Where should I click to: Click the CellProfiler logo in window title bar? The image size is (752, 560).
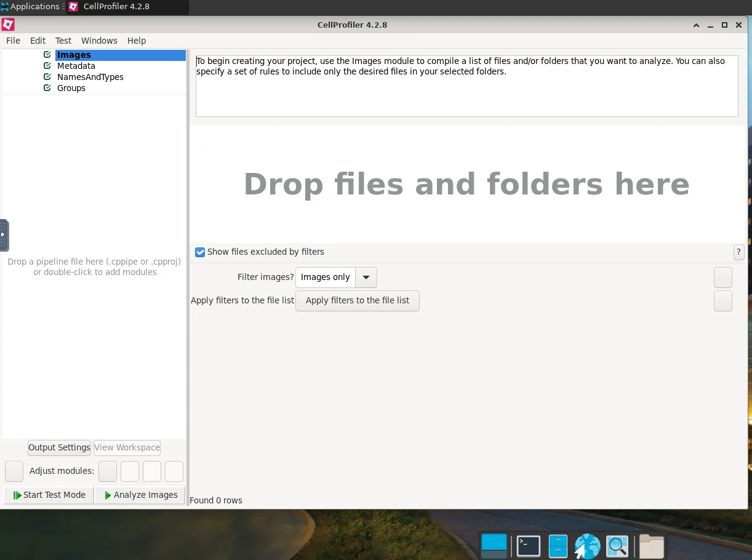pyautogui.click(x=9, y=25)
